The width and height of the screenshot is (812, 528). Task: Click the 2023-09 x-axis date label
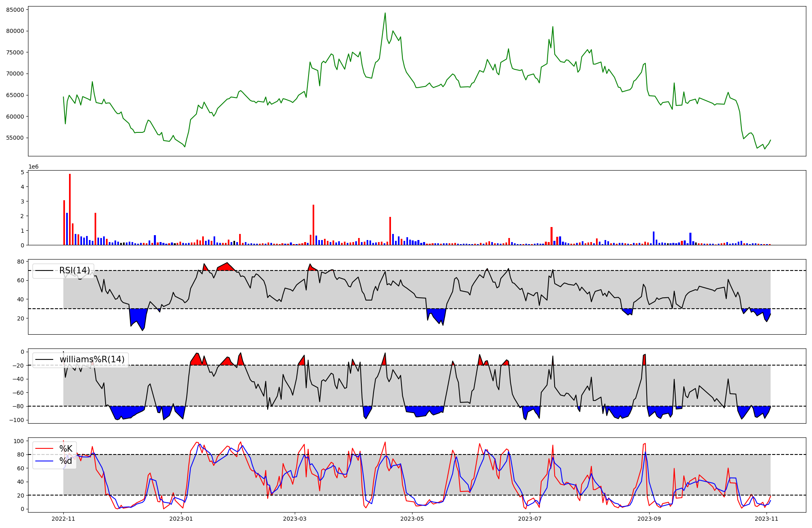(649, 519)
